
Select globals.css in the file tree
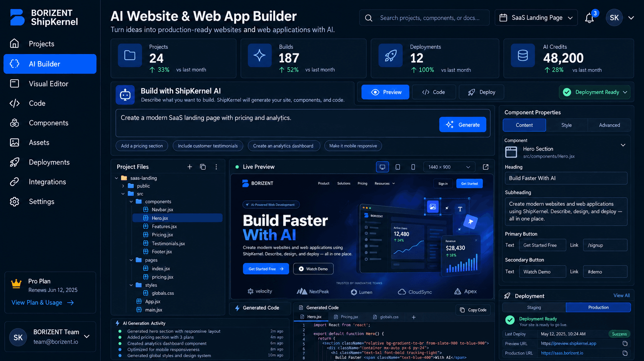coord(163,293)
